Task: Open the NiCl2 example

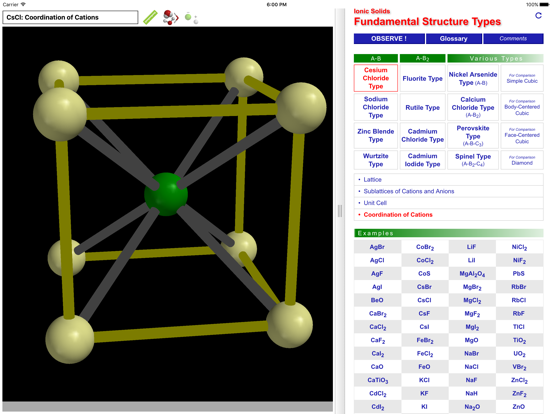Action: pyautogui.click(x=519, y=247)
